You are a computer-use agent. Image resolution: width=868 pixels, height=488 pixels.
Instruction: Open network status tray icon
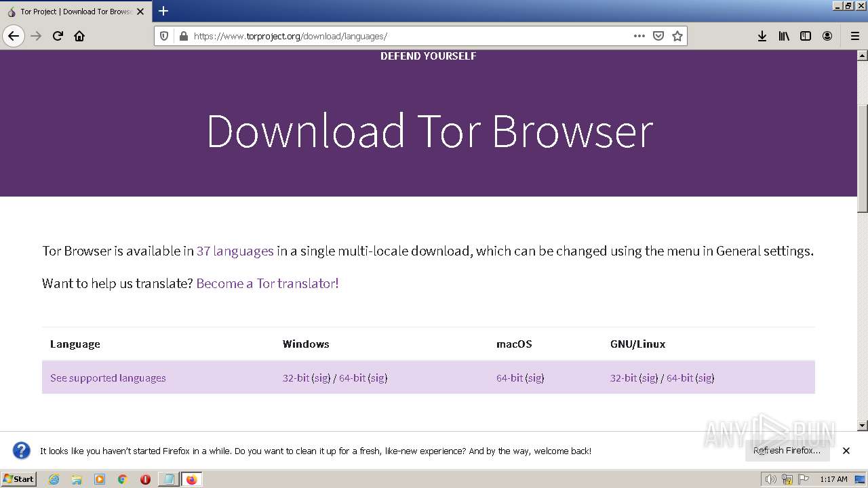[787, 479]
